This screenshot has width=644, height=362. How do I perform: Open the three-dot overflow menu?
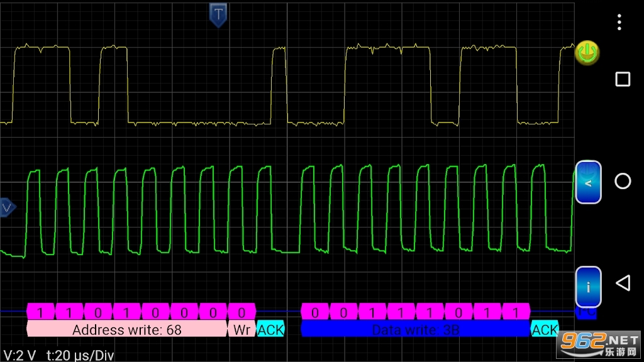[x=619, y=23]
